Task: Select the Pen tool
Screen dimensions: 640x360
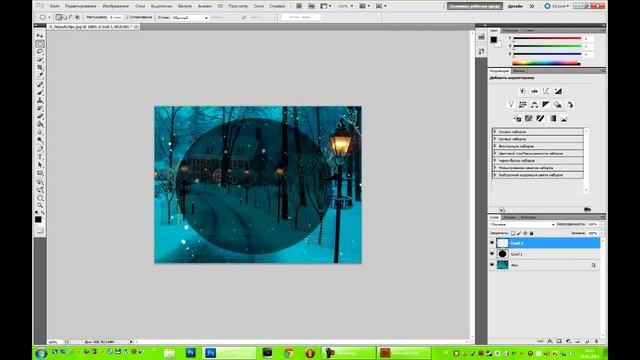Action: pos(40,149)
